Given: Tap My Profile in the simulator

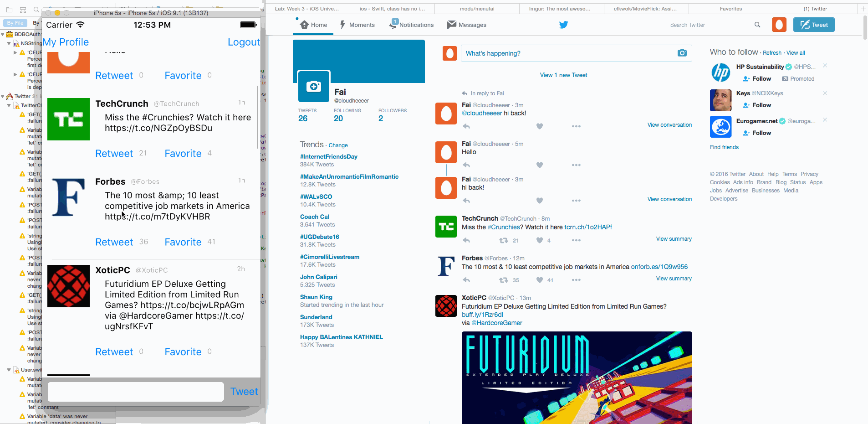Looking at the screenshot, I should [66, 42].
